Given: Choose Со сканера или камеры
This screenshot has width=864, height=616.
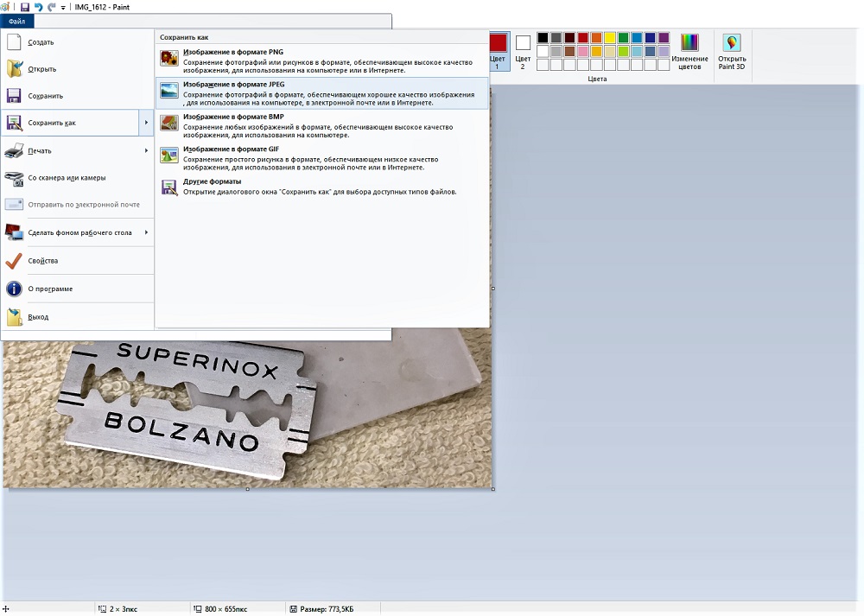Looking at the screenshot, I should pos(77,178).
